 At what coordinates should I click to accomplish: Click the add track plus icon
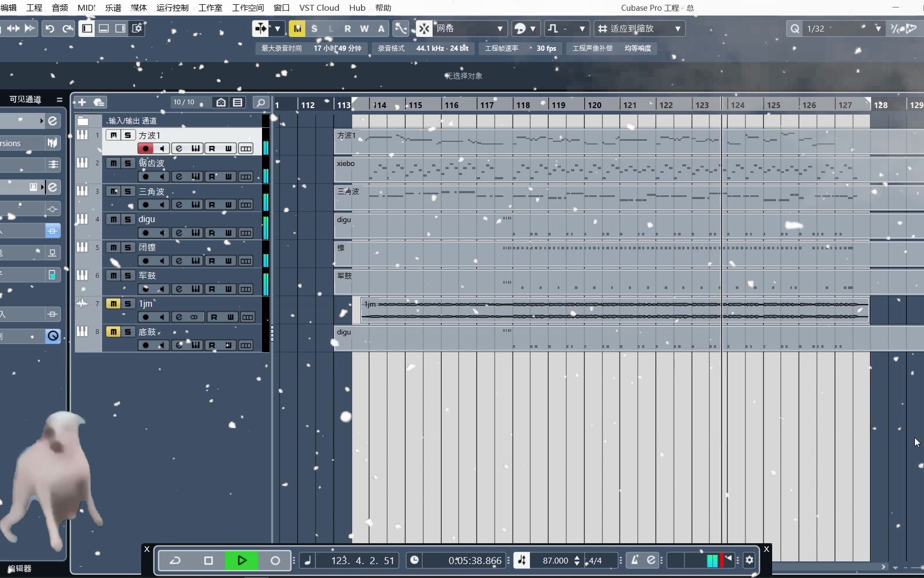coord(82,102)
